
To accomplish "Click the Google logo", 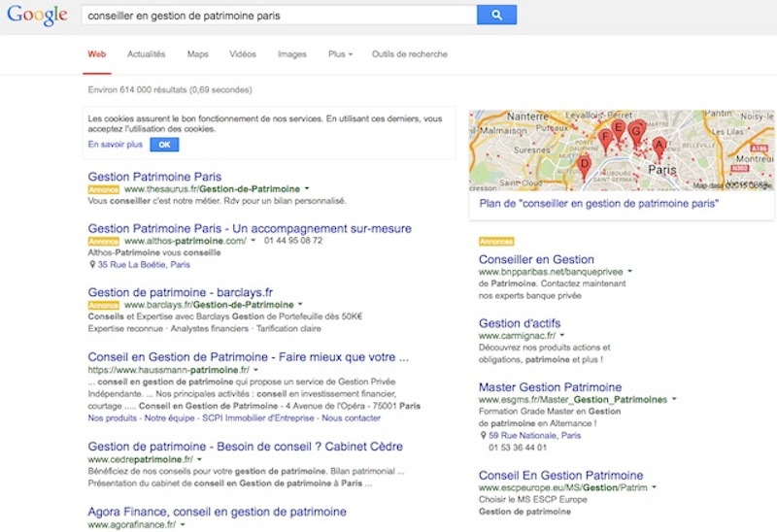I will (37, 15).
